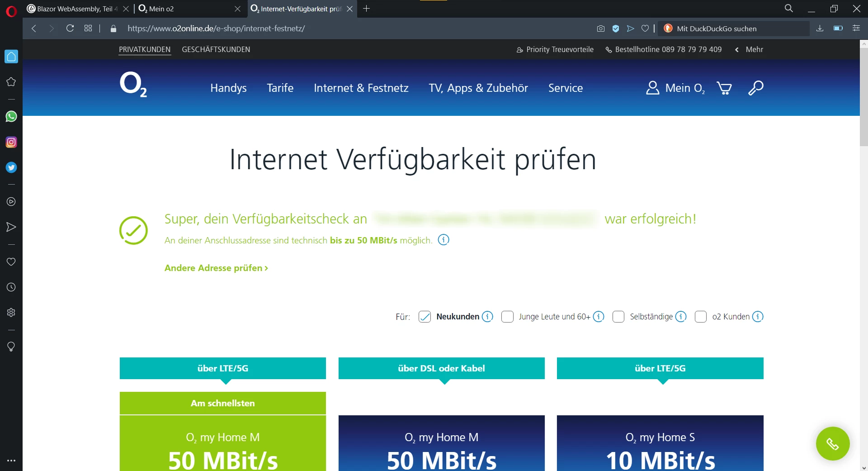The image size is (868, 471).
Task: Click Andere Adresse prüfen link
Action: [x=216, y=268]
